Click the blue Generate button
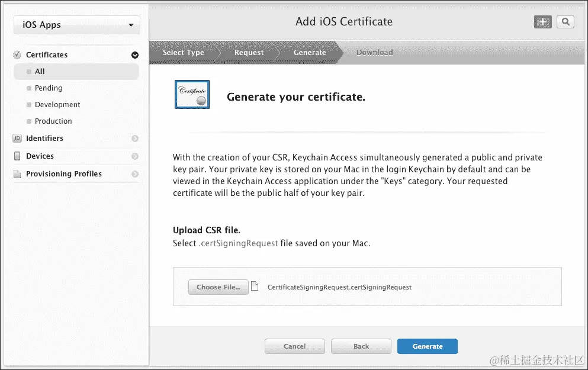 [428, 346]
